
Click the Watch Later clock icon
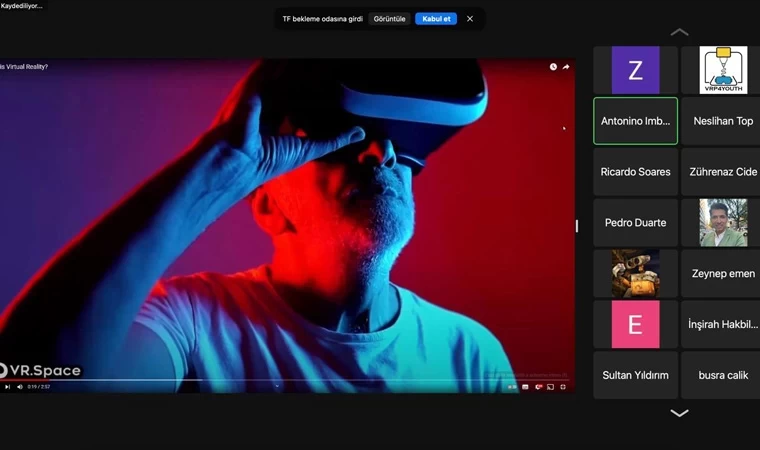[x=553, y=67]
